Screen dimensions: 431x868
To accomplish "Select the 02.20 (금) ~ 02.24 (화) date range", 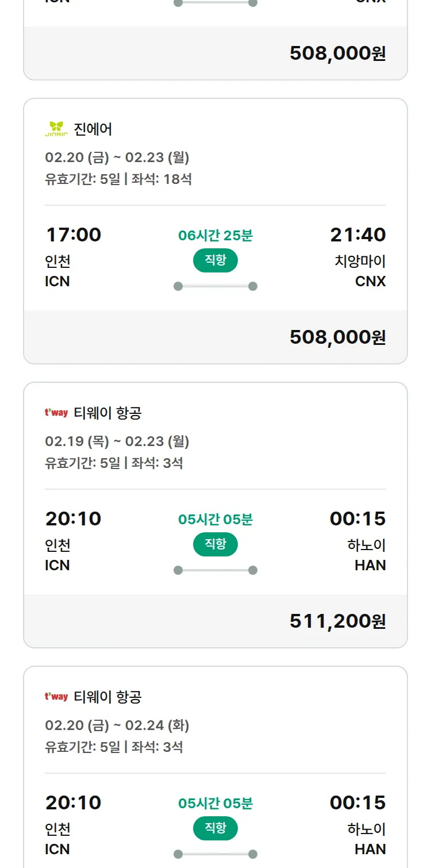I will (x=117, y=725).
